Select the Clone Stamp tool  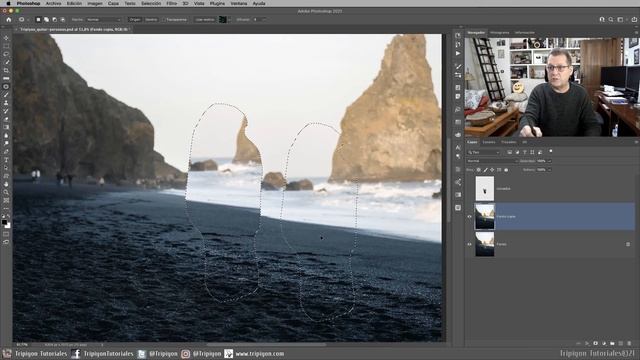click(6, 103)
